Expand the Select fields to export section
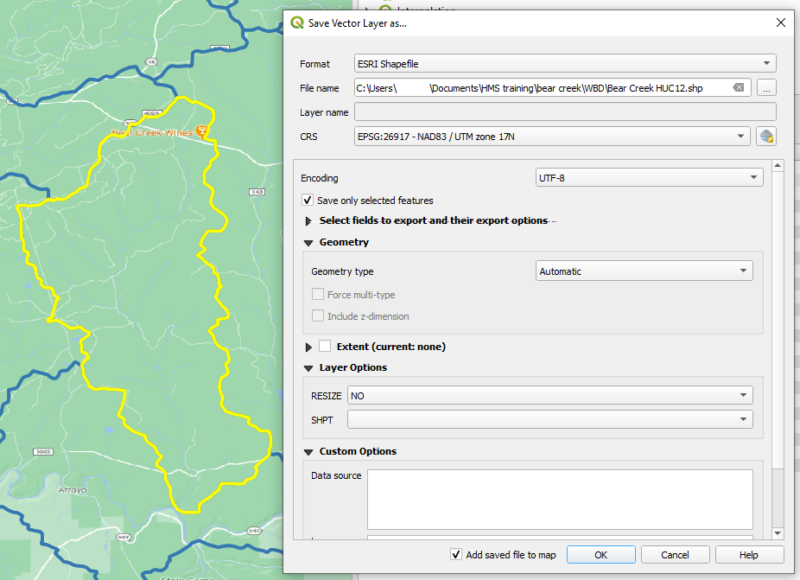Screen dimensions: 800x580 [310, 221]
